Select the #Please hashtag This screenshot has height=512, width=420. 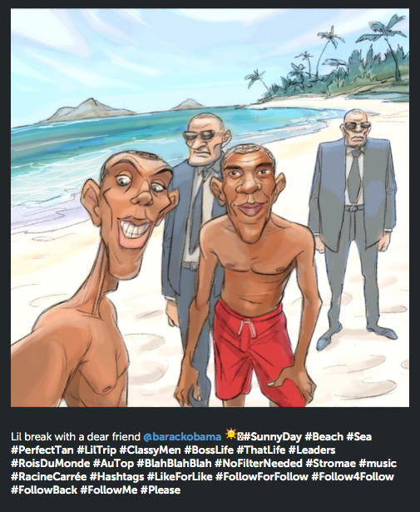click(x=161, y=490)
